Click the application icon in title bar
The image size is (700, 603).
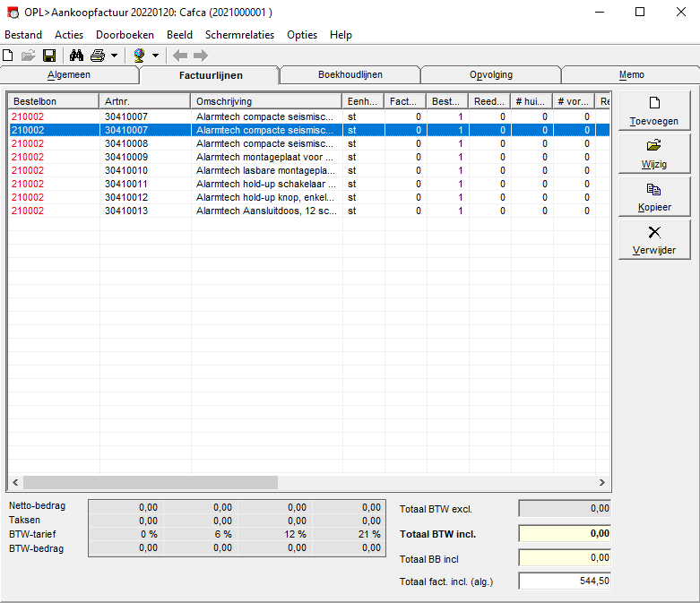coord(13,13)
